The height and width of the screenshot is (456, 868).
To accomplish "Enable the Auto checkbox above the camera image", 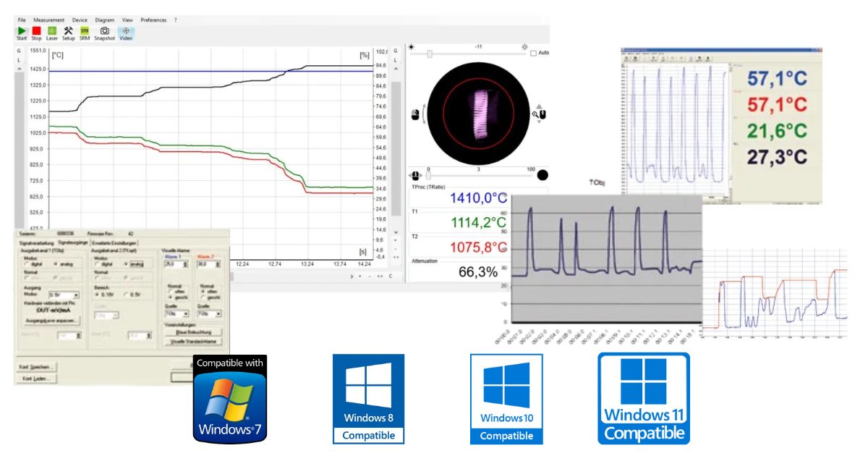I will point(533,53).
